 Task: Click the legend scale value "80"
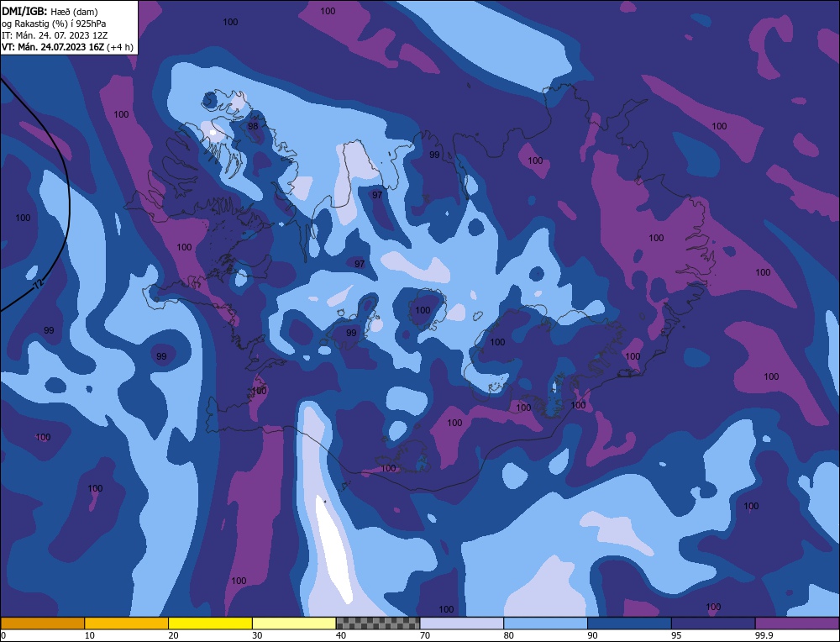pos(509,635)
